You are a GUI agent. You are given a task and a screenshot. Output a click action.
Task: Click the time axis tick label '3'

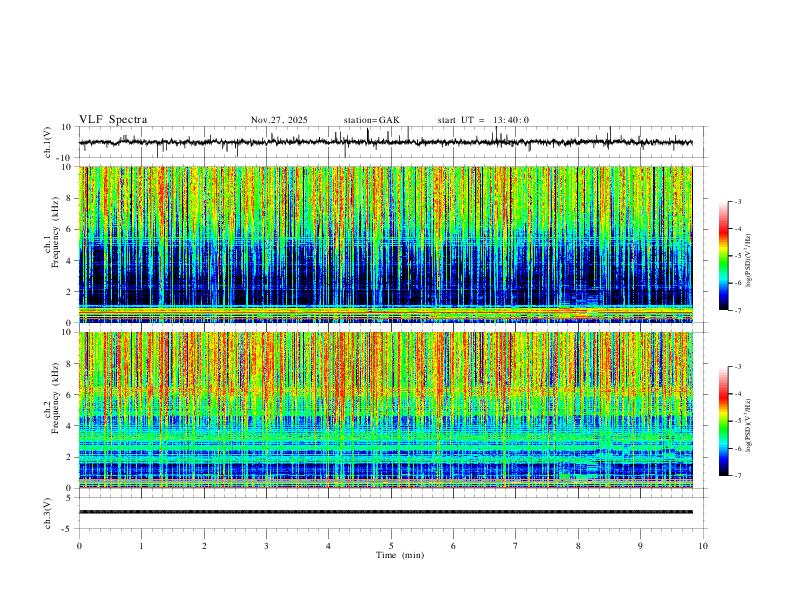click(266, 546)
